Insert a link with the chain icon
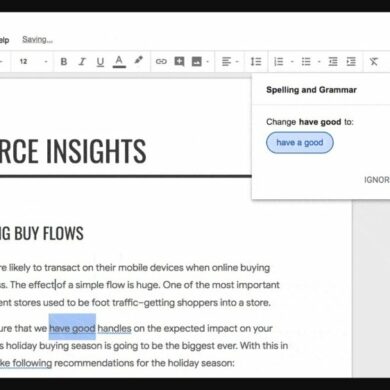Viewport: 390px width, 390px height. tap(161, 61)
